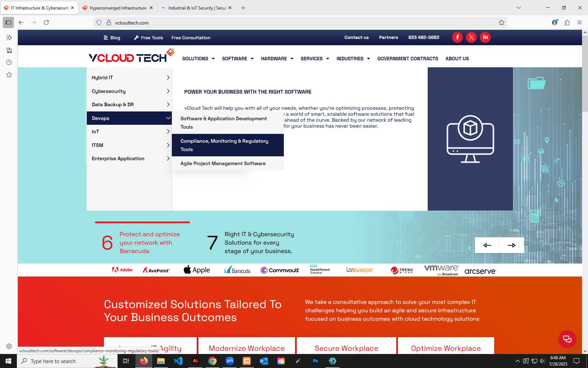Bookmark this page with star icon
The height and width of the screenshot is (368, 588).
point(501,22)
